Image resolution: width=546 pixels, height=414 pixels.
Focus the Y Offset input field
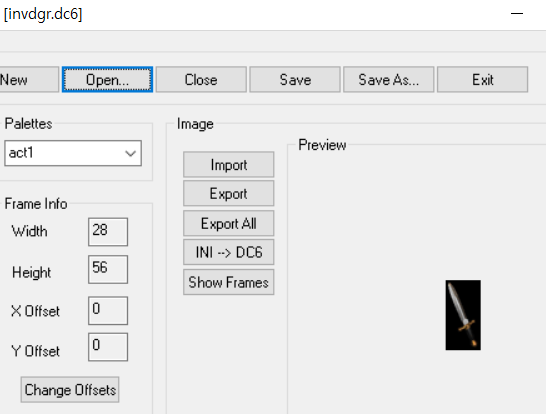tap(108, 347)
